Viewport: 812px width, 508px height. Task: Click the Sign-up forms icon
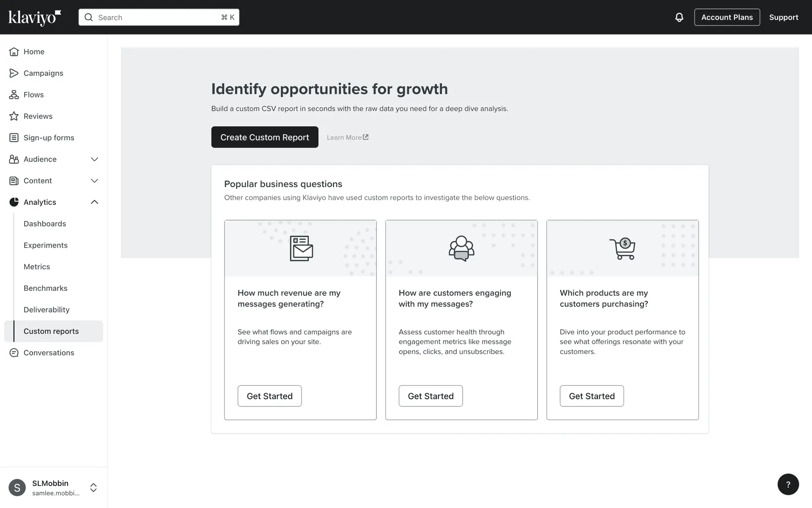click(x=14, y=138)
